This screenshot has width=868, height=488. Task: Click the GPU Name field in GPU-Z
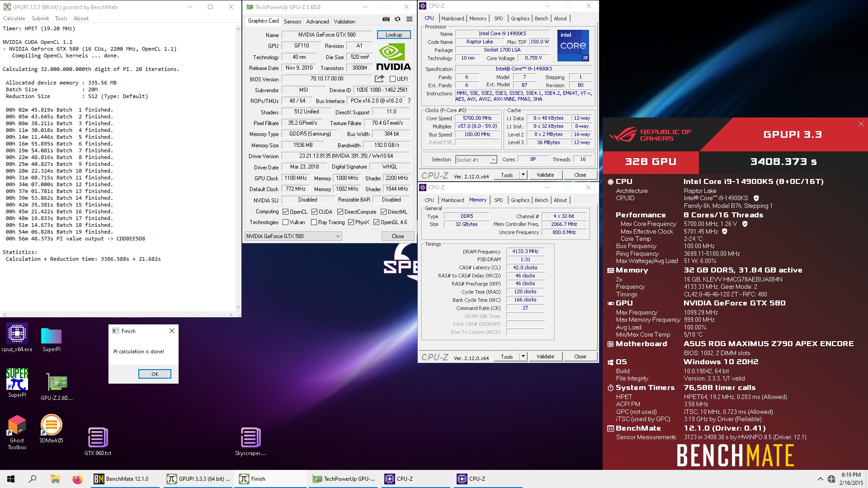(327, 35)
